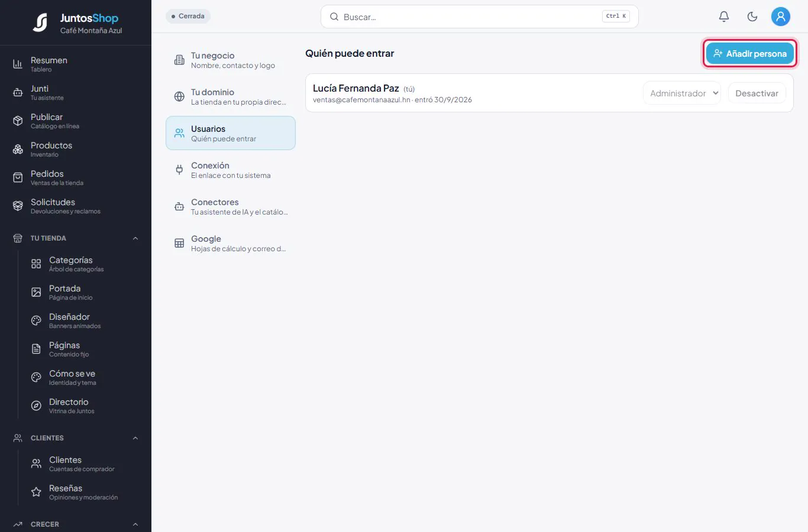Open Google settings tab
Screen dimensions: 808x532
[x=231, y=243]
